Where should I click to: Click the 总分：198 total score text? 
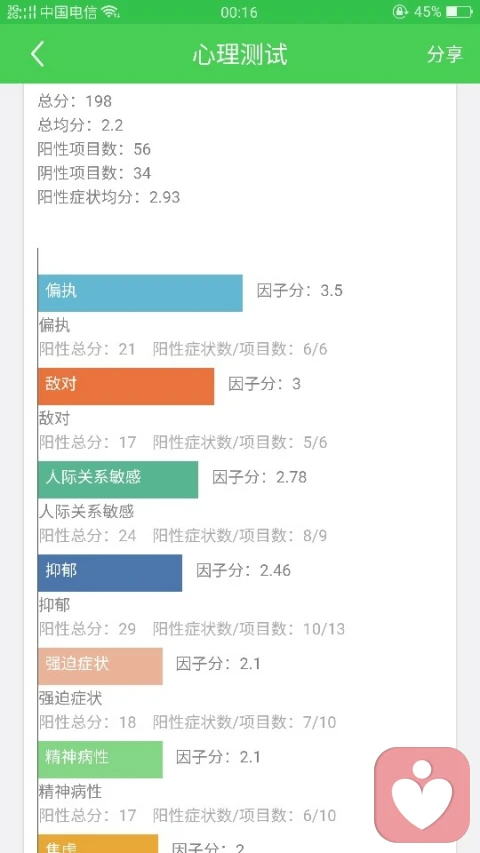point(75,101)
